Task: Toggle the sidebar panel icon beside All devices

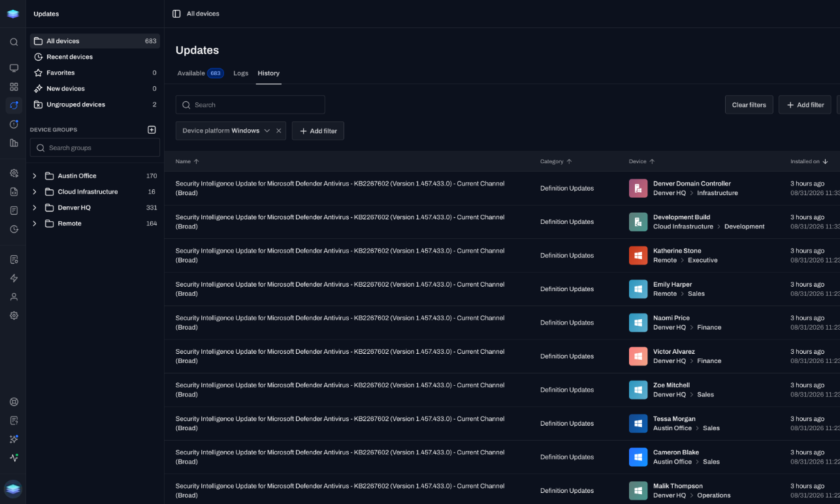Action: tap(176, 14)
